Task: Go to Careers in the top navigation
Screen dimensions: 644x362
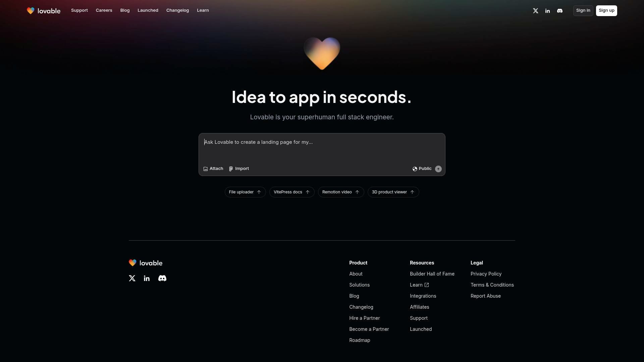Action: [x=104, y=10]
